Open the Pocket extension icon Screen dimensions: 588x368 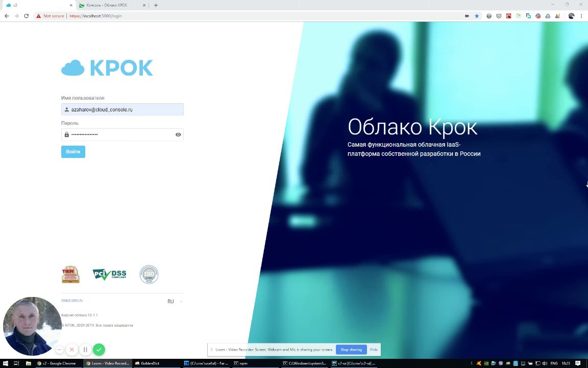499,16
